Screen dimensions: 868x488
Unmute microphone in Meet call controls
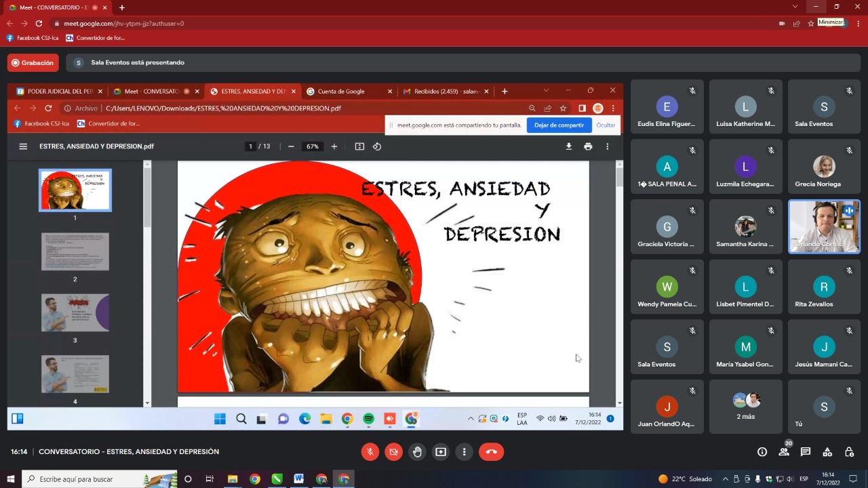(x=370, y=452)
